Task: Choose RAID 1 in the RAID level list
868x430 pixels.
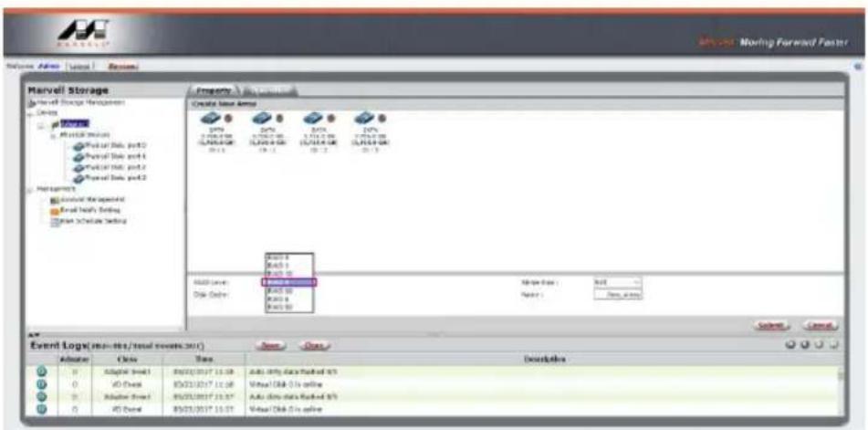Action: [289, 266]
